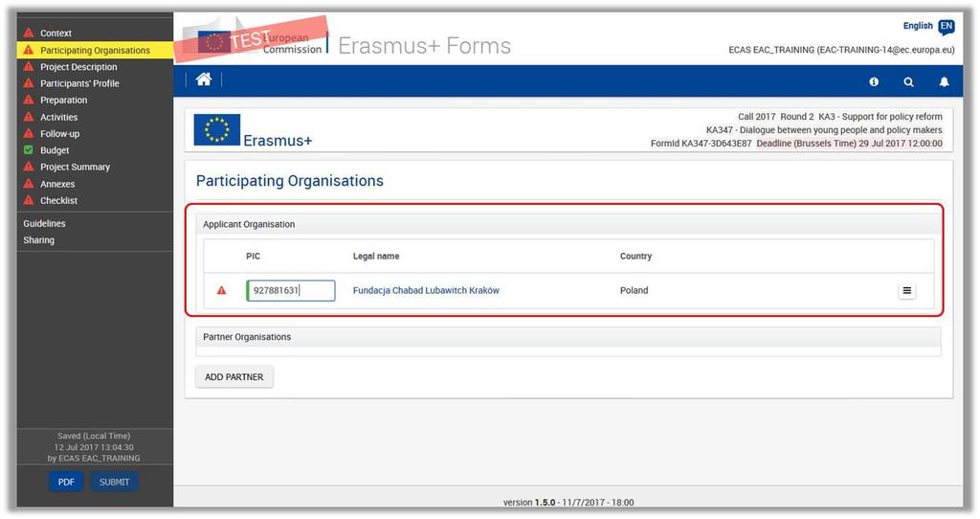
Task: Open the information icon in blue bar
Action: click(x=874, y=82)
